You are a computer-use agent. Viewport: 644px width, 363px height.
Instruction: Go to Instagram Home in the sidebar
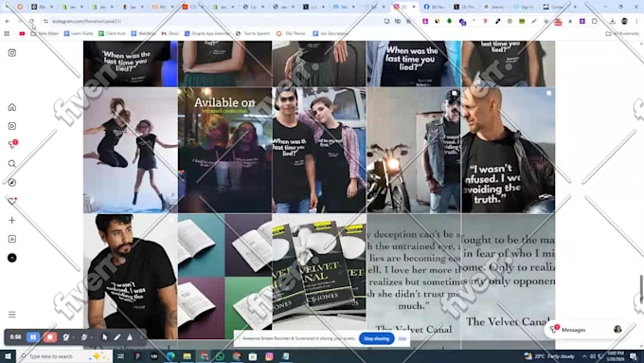[x=12, y=107]
